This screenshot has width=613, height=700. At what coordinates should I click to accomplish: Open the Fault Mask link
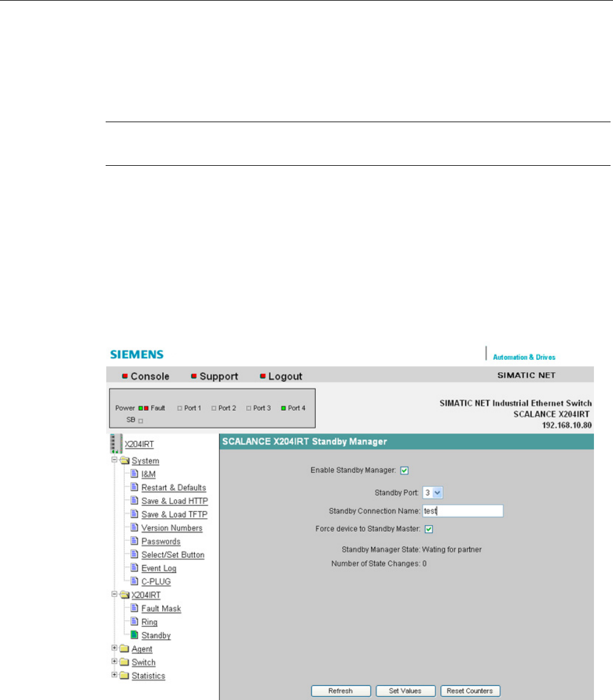[161, 609]
